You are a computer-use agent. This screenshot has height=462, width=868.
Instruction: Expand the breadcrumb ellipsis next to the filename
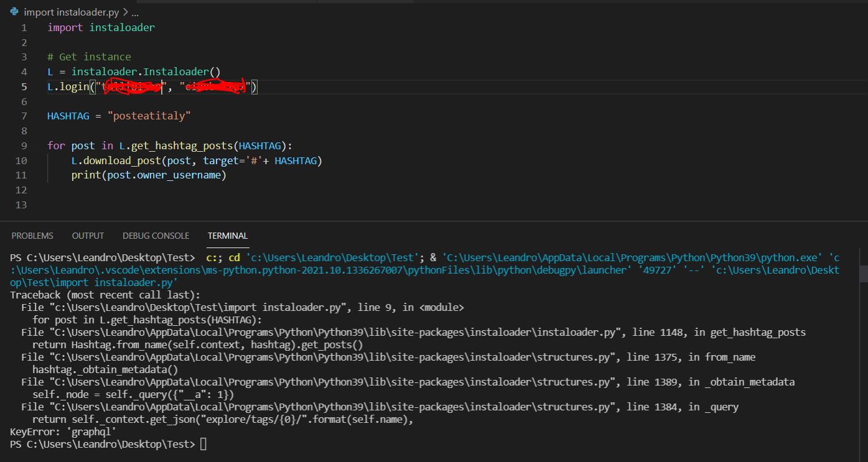[x=134, y=11]
